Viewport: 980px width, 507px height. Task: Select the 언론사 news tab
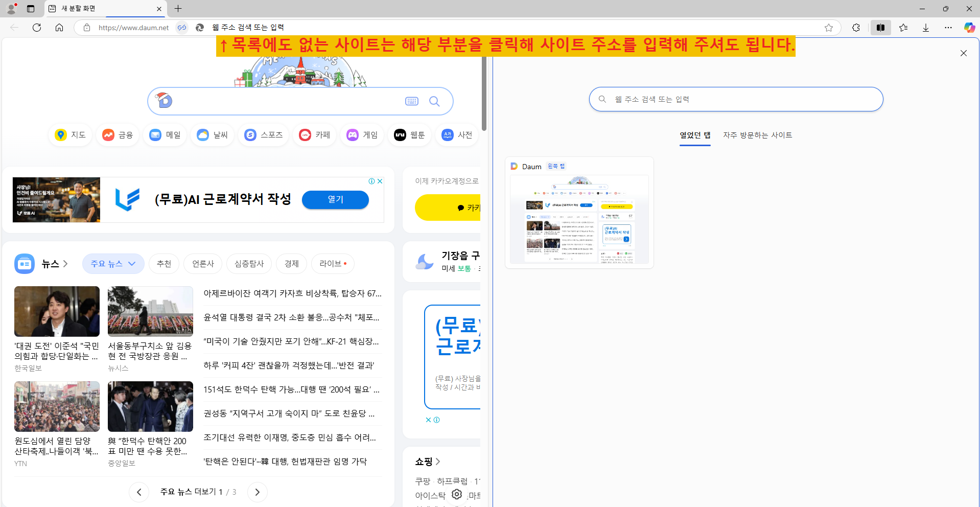coord(203,264)
